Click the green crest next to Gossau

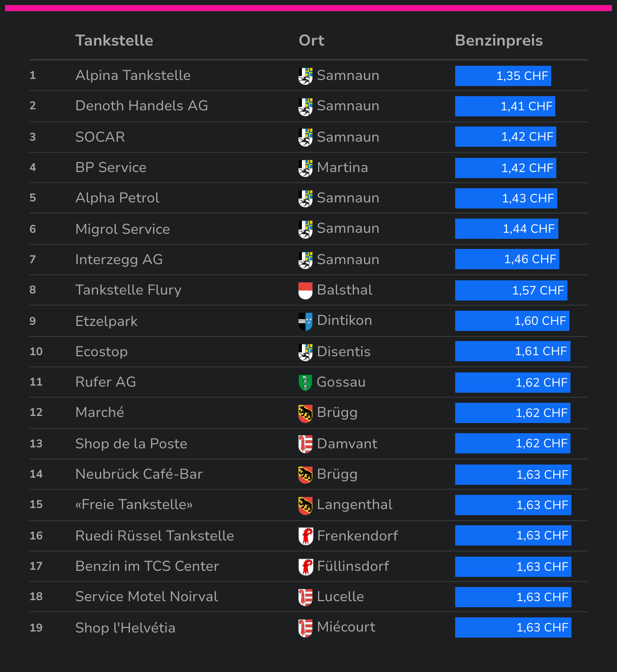coord(305,383)
